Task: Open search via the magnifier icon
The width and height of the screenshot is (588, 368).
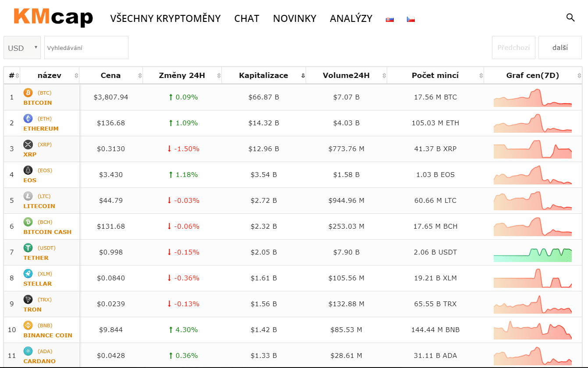Action: [x=570, y=18]
